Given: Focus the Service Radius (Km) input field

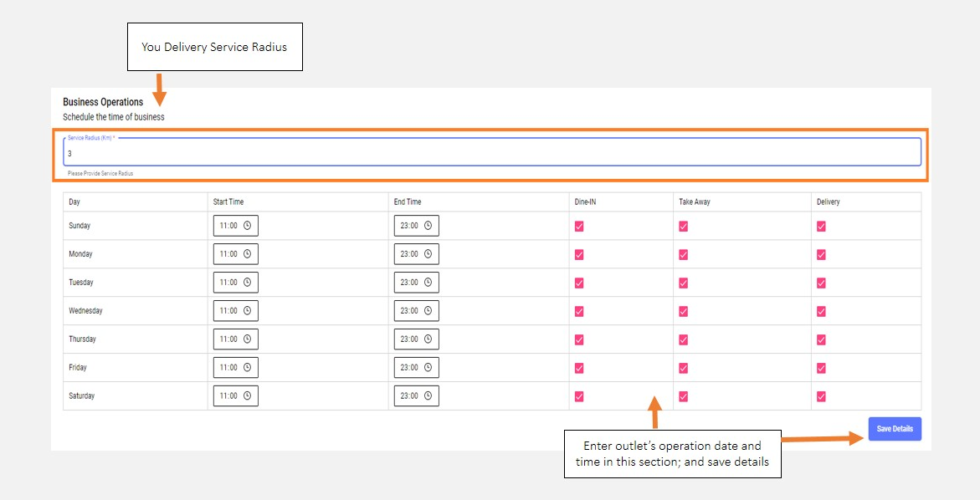Looking at the screenshot, I should [x=492, y=153].
